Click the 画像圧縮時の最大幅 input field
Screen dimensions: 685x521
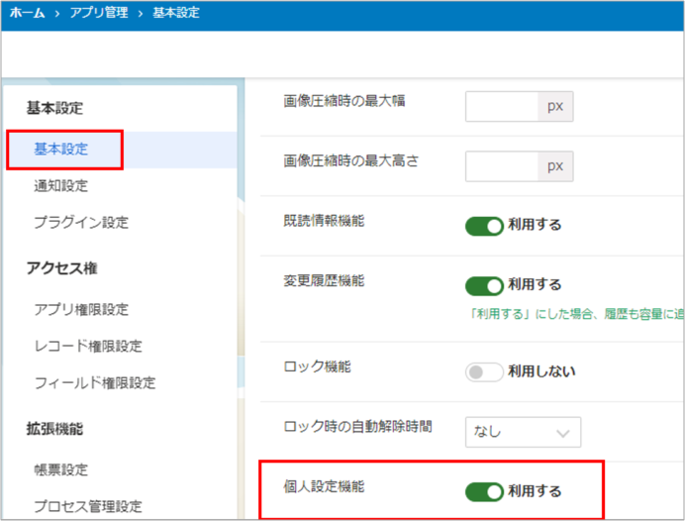[x=504, y=105]
